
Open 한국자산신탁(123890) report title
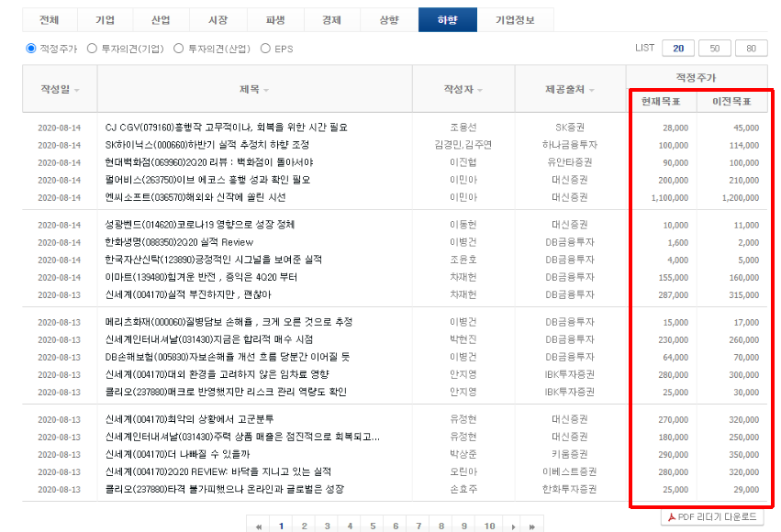pyautogui.click(x=214, y=260)
